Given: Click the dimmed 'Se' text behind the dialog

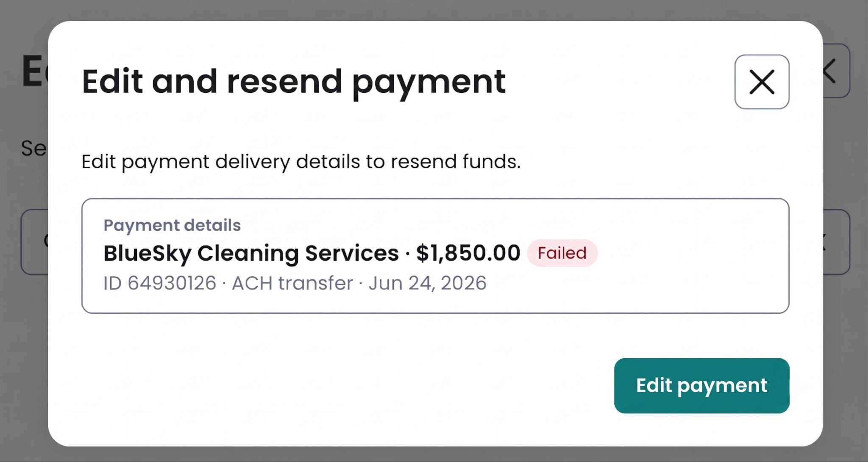Looking at the screenshot, I should 34,148.
